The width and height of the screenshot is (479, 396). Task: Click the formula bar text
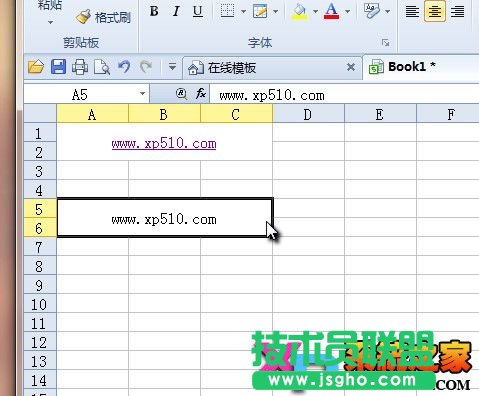point(272,96)
